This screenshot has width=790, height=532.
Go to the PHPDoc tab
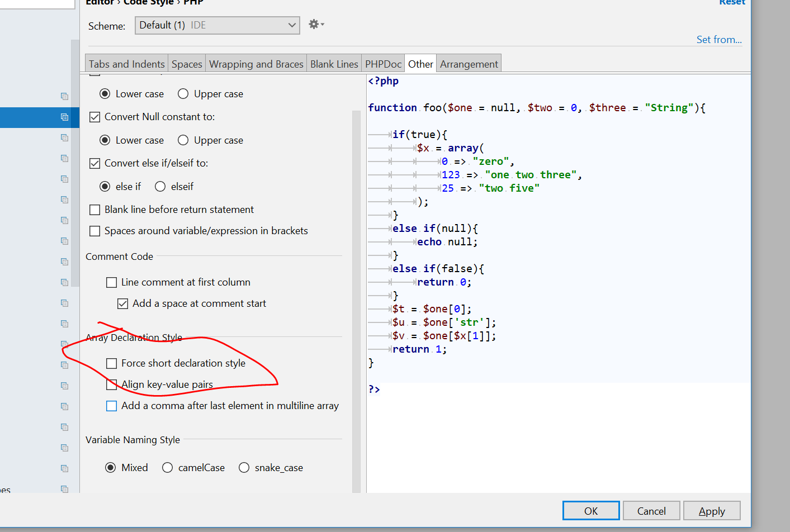(x=383, y=64)
